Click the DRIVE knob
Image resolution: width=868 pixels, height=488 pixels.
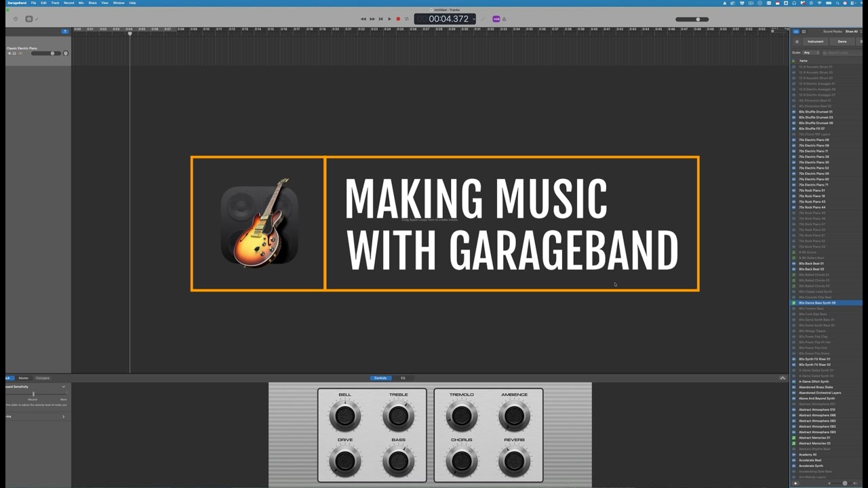(x=345, y=462)
